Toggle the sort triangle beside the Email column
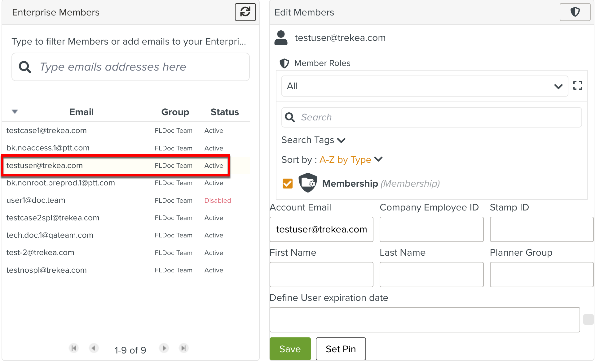The height and width of the screenshot is (364, 600). pyautogui.click(x=15, y=111)
